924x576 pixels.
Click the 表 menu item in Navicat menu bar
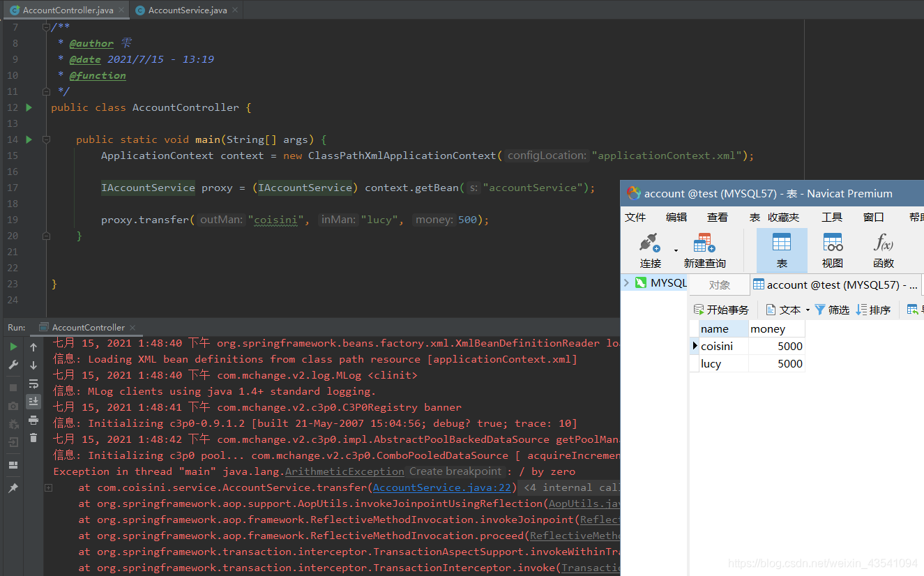[755, 217]
